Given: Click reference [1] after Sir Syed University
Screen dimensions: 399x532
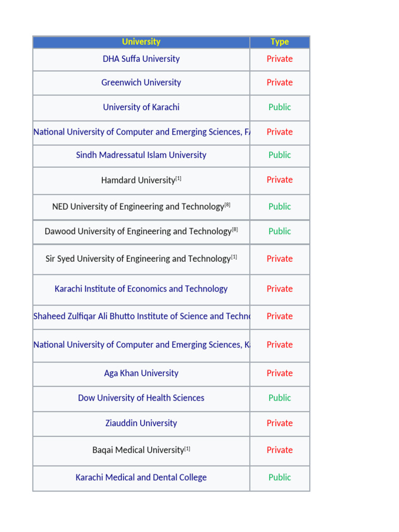Looking at the screenshot, I should coord(234,257).
